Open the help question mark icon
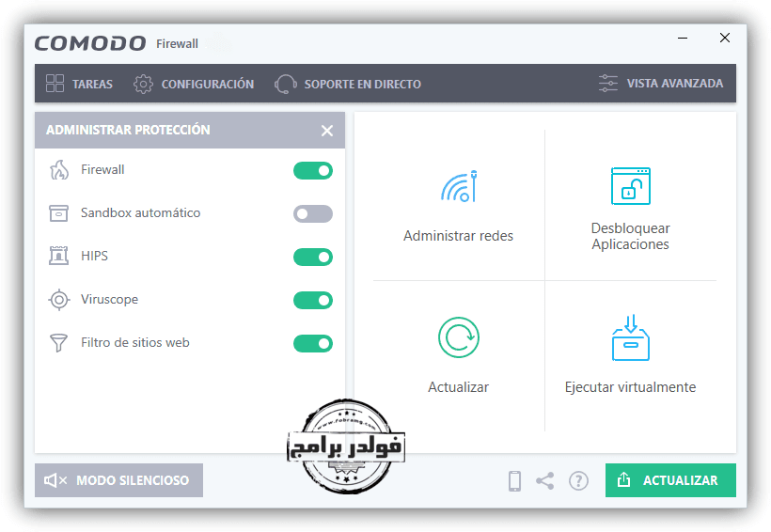This screenshot has width=771, height=532. click(x=579, y=480)
